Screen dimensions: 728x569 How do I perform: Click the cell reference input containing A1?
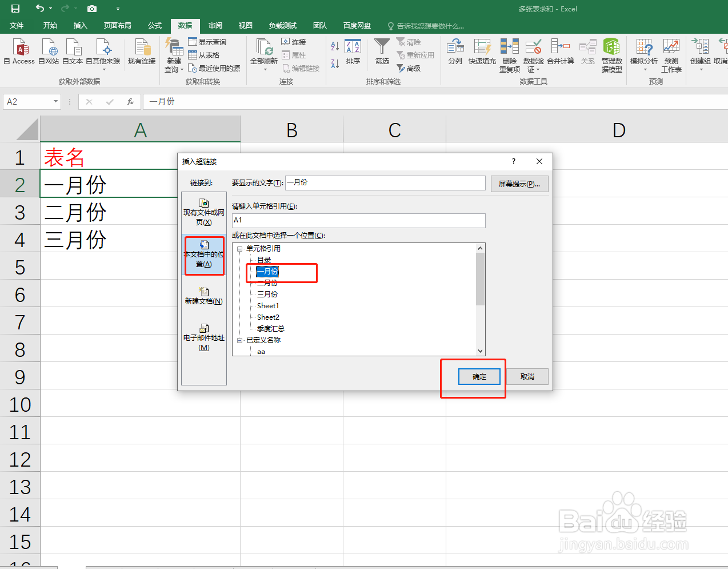359,220
